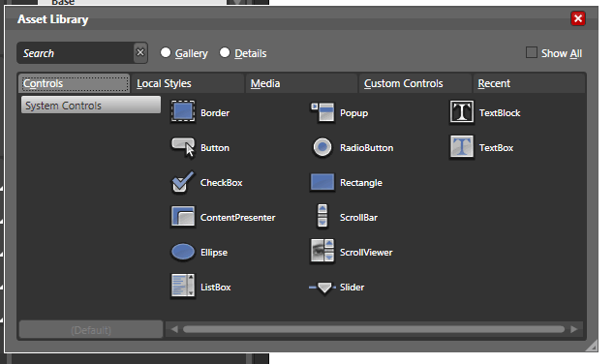Pick the TextBox control icon

(x=462, y=147)
